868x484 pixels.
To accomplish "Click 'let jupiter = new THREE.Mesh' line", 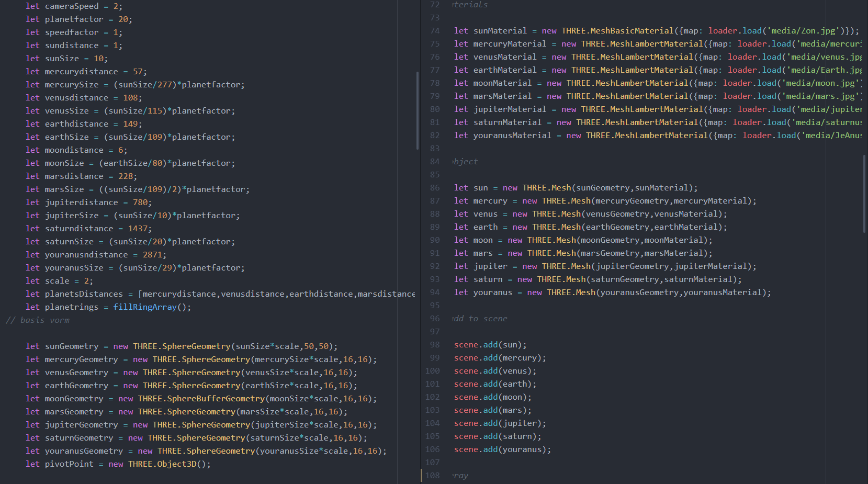I will 605,266.
